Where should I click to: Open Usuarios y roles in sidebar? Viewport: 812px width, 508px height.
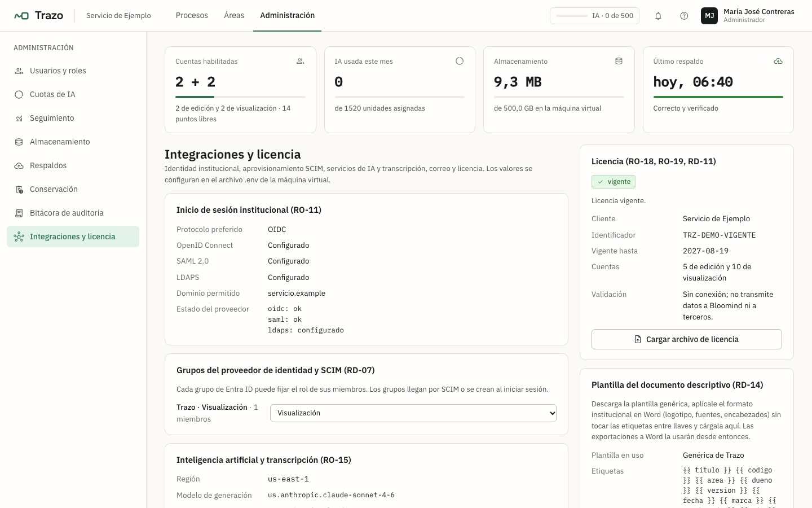(73, 71)
